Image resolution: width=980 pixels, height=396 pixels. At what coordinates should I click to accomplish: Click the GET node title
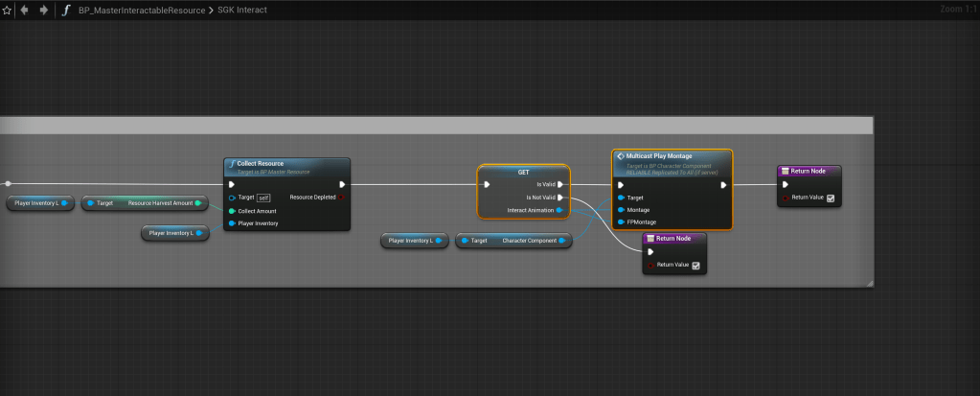(x=523, y=172)
